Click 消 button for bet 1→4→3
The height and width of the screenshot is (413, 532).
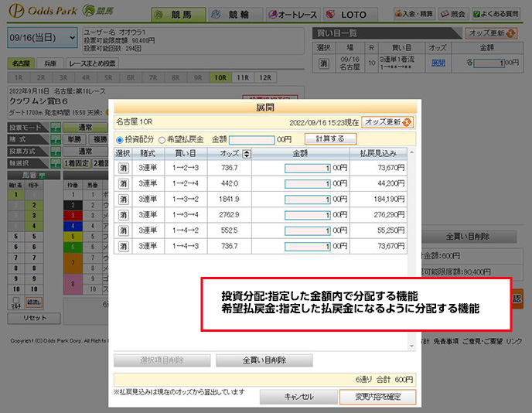[x=124, y=246]
